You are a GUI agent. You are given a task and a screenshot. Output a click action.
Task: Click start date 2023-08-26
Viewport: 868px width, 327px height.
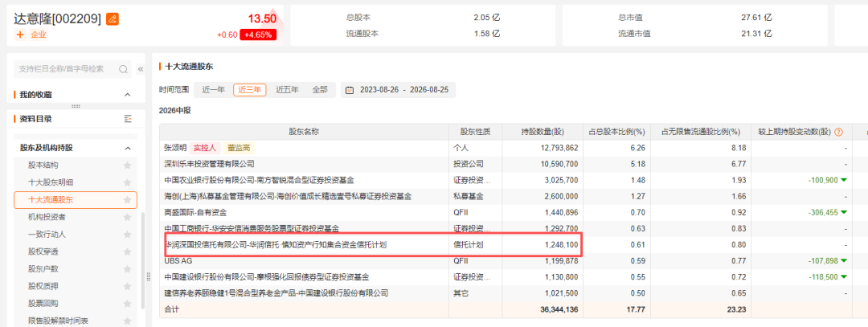(379, 90)
